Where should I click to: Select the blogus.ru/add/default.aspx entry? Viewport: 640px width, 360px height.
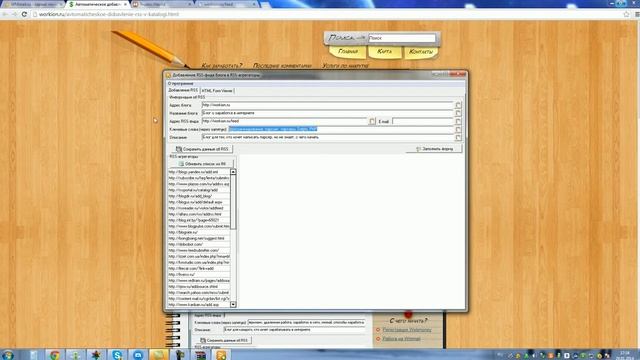(199, 202)
